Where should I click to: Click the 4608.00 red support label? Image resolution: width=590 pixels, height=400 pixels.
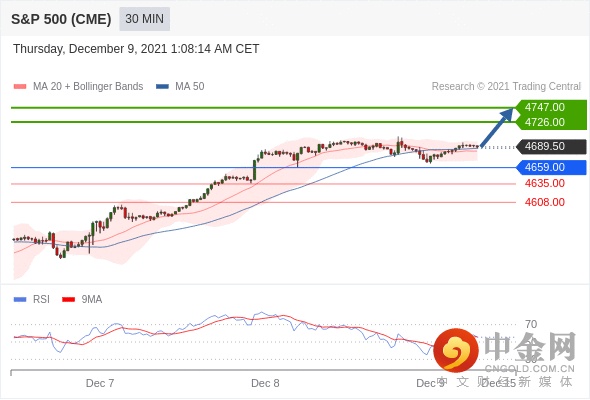coord(544,202)
